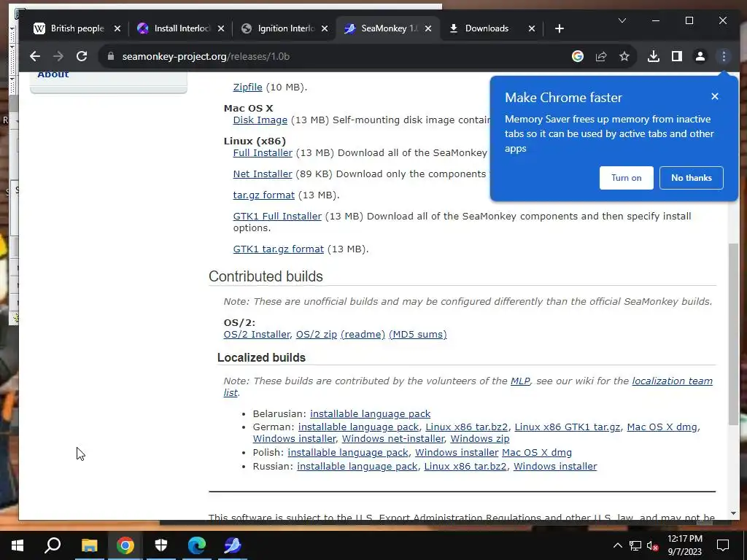Open Chrome downloads toolbar icon
Image resolution: width=747 pixels, height=560 pixels.
(654, 56)
